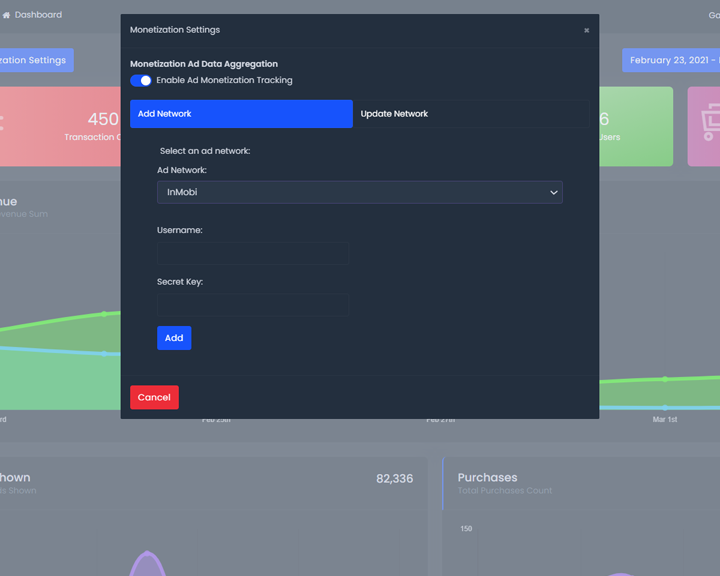The width and height of the screenshot is (720, 576).
Task: Select the Transaction count card
Action: point(60,126)
